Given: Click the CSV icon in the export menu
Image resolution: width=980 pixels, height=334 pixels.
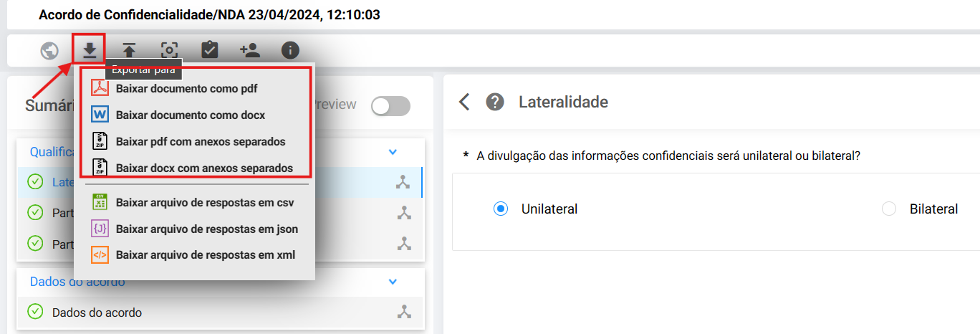Looking at the screenshot, I should pos(100,202).
